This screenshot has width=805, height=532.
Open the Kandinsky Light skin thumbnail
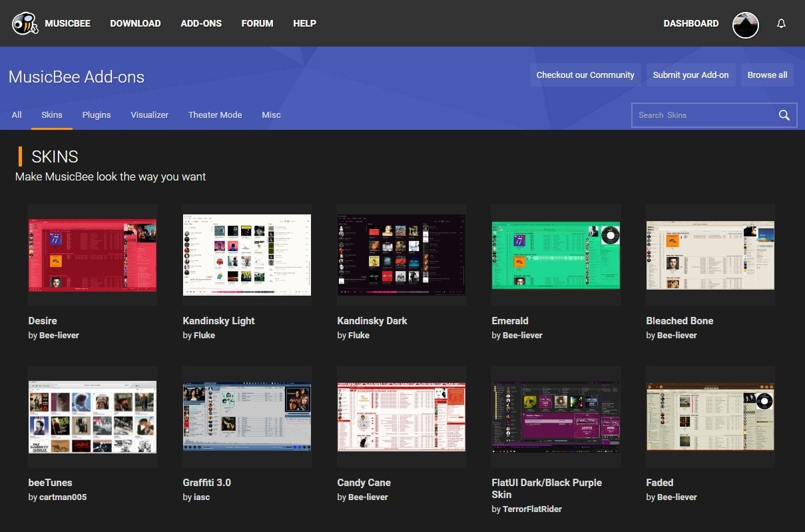pos(247,255)
